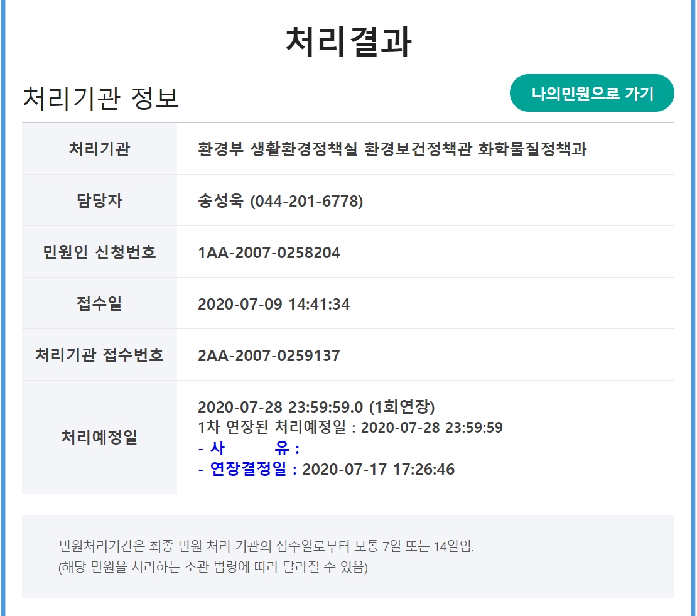Click the 나의민원으로 가기 button
This screenshot has height=616, width=697.
(x=592, y=94)
